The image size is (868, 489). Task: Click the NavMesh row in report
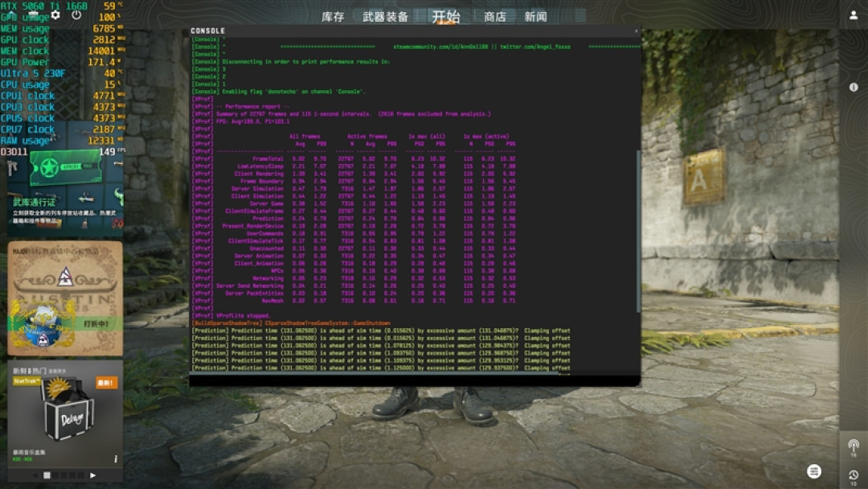(x=354, y=301)
